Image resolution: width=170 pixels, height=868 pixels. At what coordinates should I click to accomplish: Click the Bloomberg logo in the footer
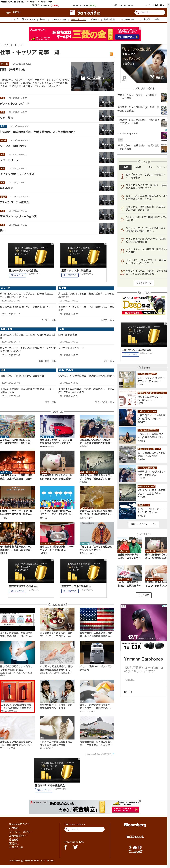pyautogui.click(x=135, y=824)
